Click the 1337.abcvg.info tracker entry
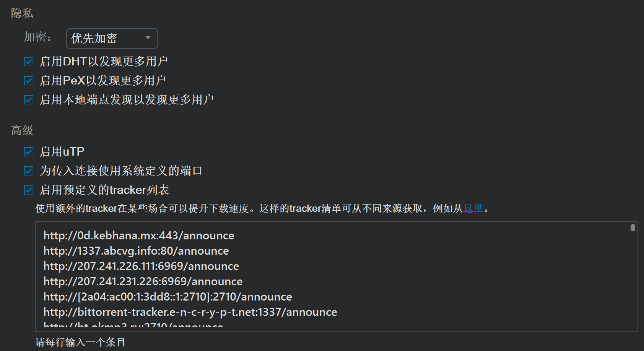 pyautogui.click(x=136, y=251)
